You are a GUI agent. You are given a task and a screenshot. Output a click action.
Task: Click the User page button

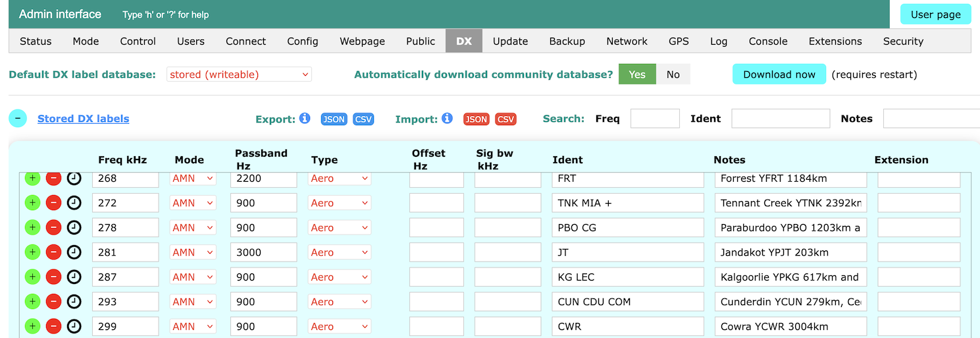(x=935, y=14)
